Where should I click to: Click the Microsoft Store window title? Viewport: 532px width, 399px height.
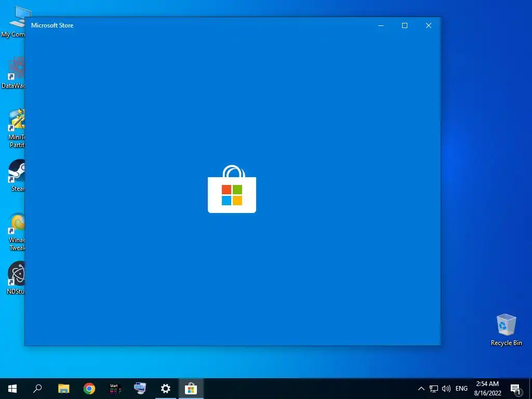(52, 25)
